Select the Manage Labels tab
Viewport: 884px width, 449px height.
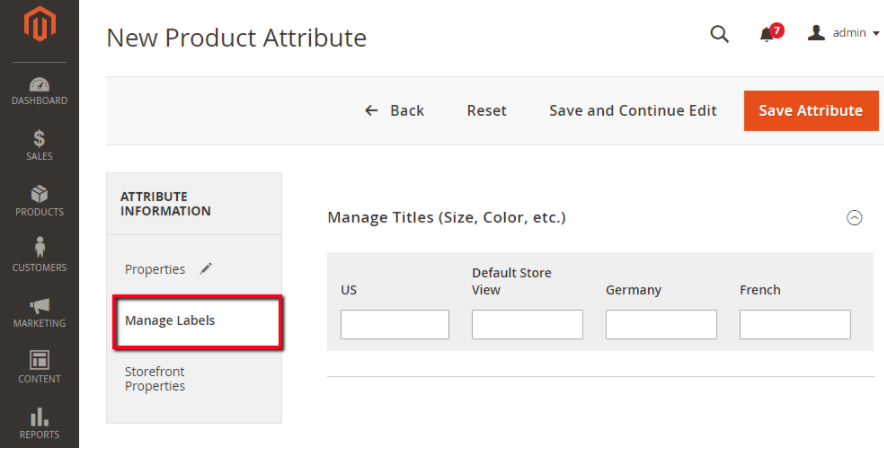170,321
